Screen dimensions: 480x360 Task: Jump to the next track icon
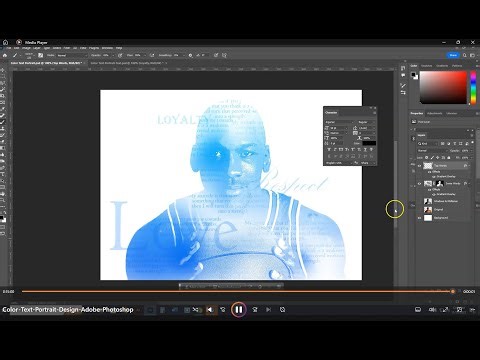click(x=268, y=310)
